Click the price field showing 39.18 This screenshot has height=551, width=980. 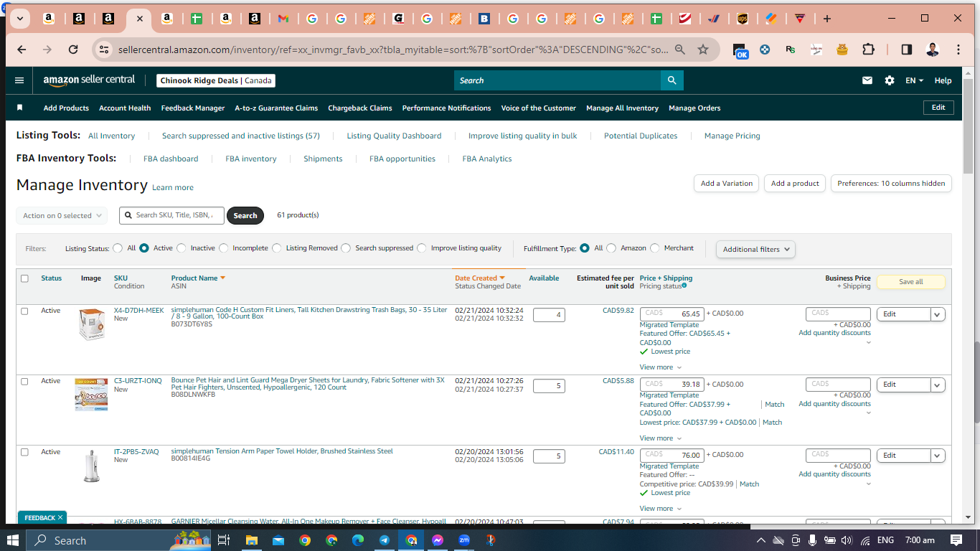point(672,385)
